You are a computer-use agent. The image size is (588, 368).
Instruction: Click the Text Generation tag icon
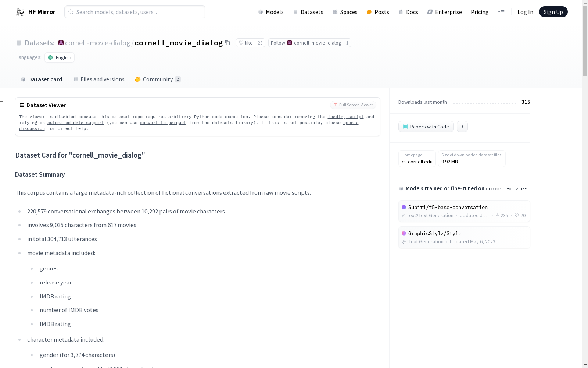pyautogui.click(x=404, y=242)
